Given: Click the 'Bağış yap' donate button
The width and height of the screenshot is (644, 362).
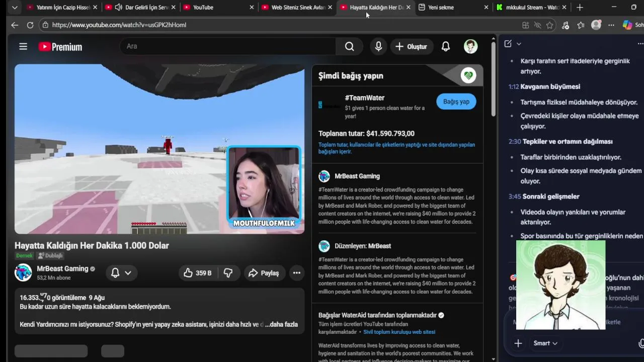Looking at the screenshot, I should pyautogui.click(x=456, y=102).
